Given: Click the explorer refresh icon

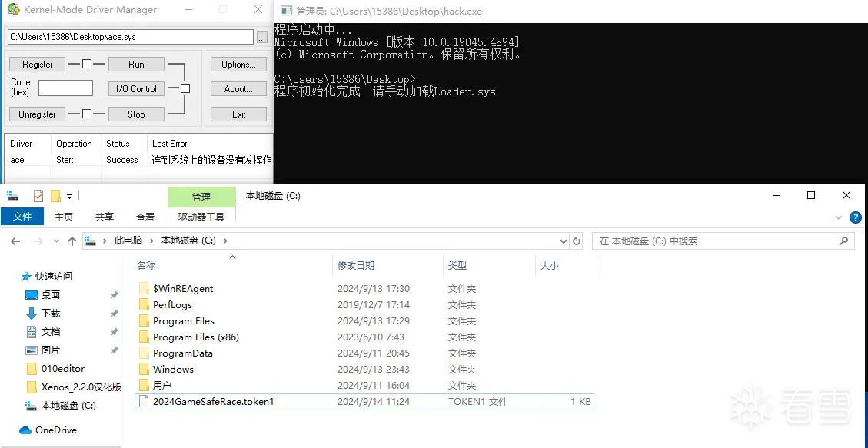Looking at the screenshot, I should click(x=577, y=241).
